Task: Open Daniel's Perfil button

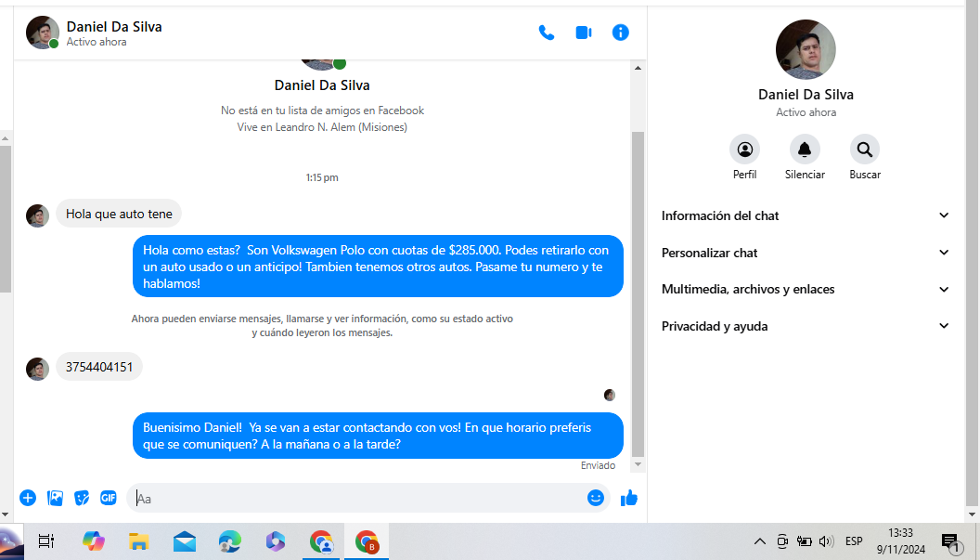Action: pos(744,150)
